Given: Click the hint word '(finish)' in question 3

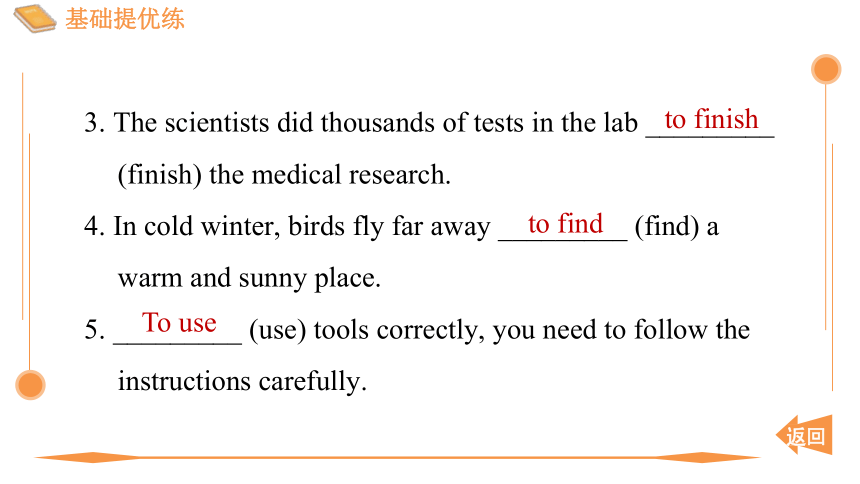Looking at the screenshot, I should (x=160, y=175).
